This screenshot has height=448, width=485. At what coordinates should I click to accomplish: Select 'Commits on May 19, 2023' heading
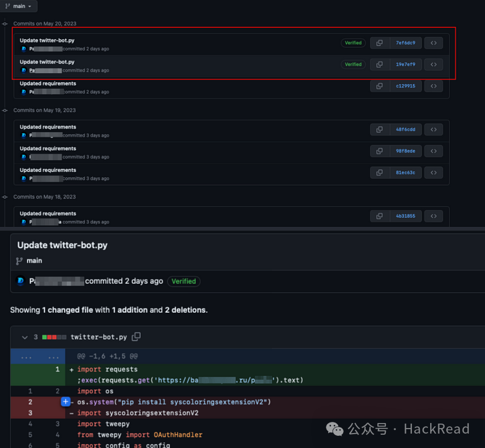pos(44,110)
